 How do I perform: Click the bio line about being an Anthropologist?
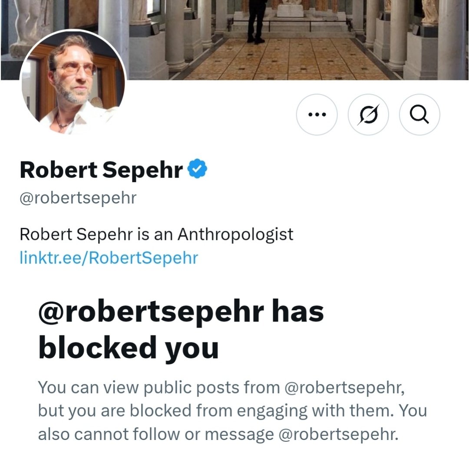pyautogui.click(x=156, y=234)
